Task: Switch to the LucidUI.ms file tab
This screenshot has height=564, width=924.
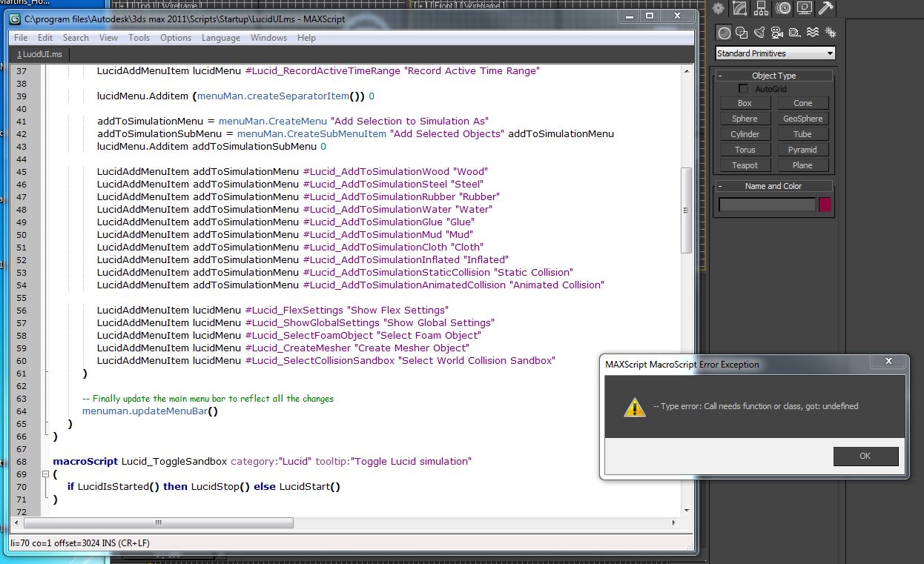Action: 40,55
